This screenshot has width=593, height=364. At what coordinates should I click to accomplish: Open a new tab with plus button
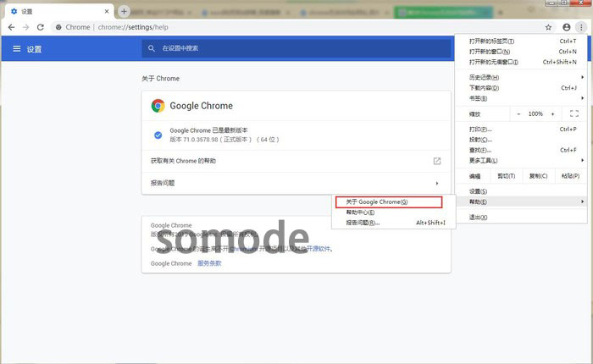click(x=124, y=11)
